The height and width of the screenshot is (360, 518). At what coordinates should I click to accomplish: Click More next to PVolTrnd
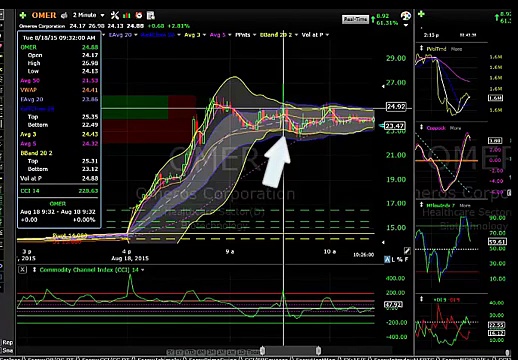456,49
